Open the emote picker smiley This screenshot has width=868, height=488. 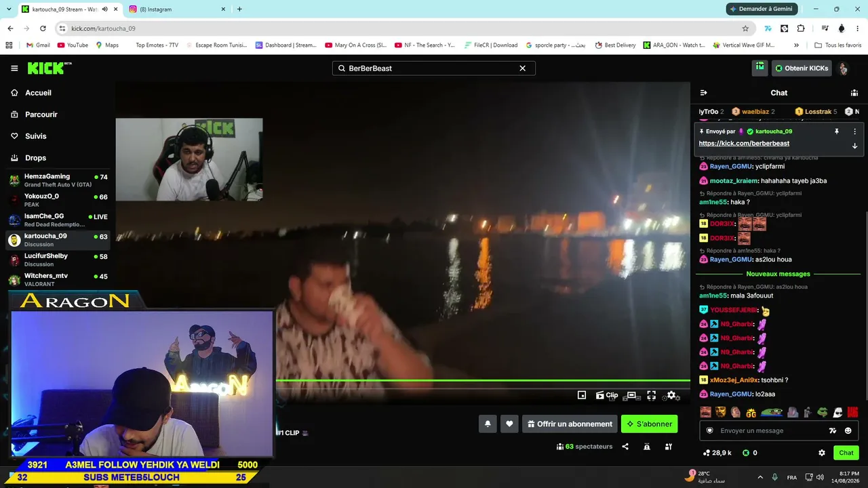tap(848, 430)
